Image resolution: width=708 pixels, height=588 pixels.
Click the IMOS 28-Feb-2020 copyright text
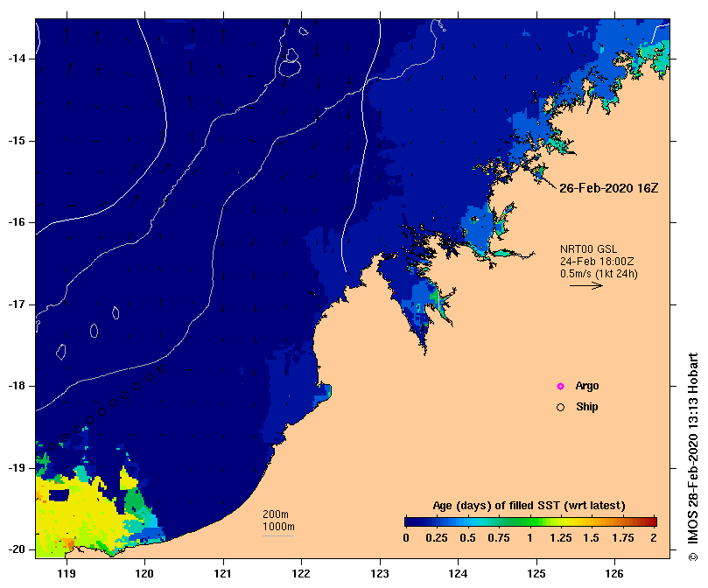[692, 457]
